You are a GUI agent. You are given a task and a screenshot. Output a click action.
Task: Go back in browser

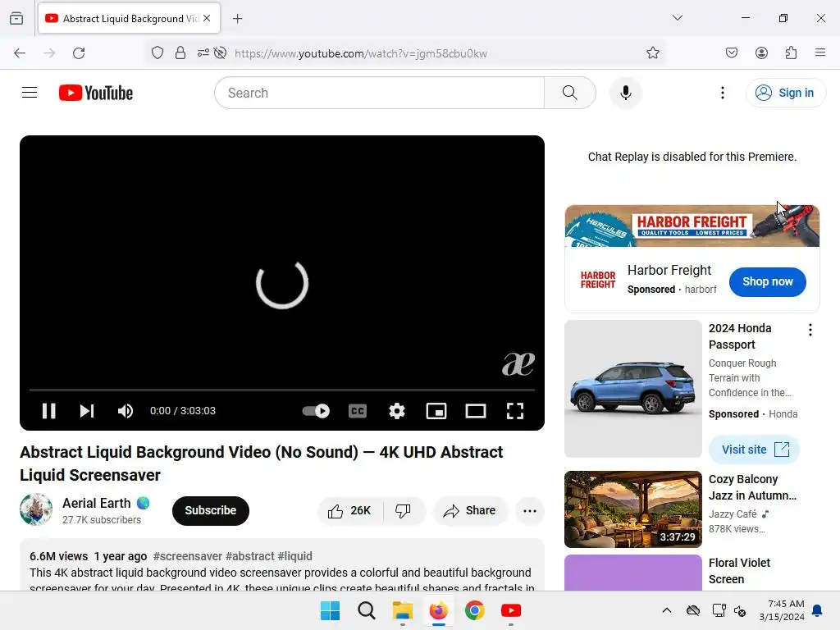pos(20,53)
